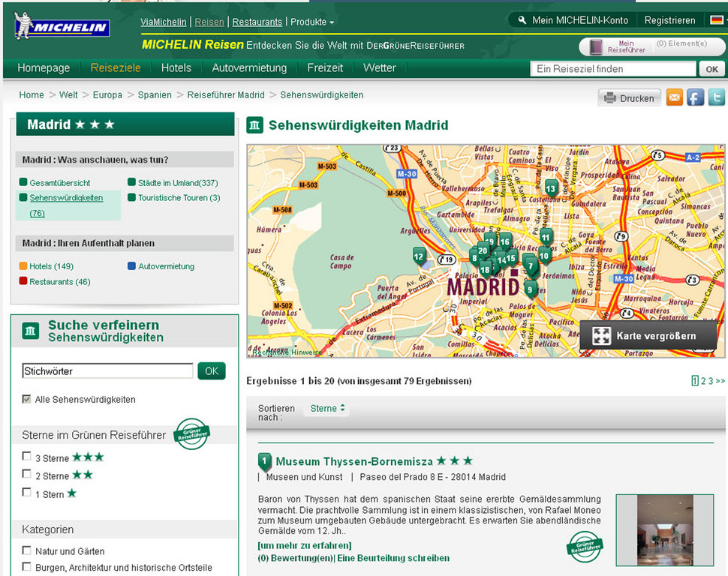The width and height of the screenshot is (728, 576).
Task: Enable Burgen, Architektur und historische Ortsteile
Action: [26, 567]
